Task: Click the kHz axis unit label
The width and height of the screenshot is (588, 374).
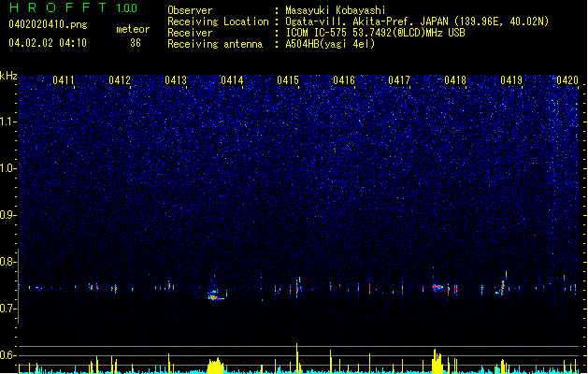Action: point(8,76)
